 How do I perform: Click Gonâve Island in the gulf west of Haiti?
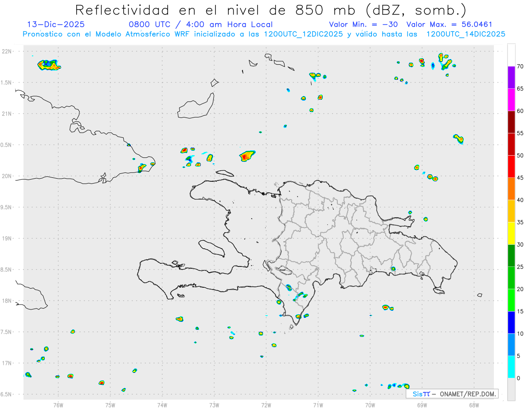tap(211, 248)
